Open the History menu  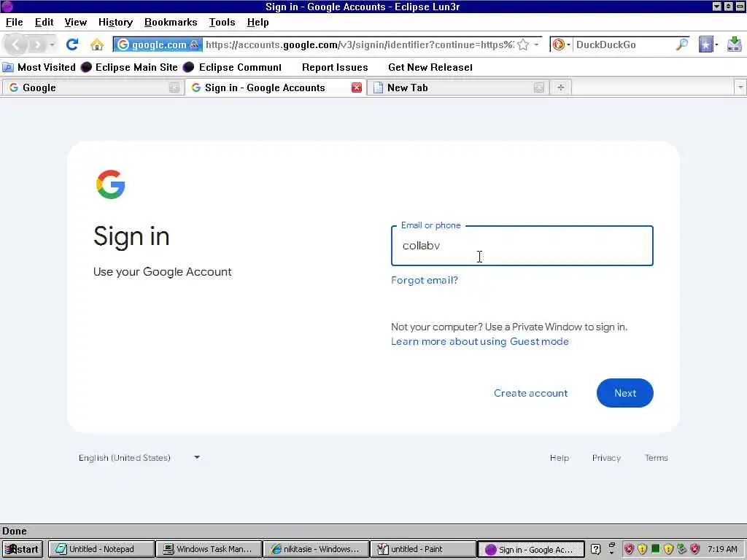tap(115, 23)
